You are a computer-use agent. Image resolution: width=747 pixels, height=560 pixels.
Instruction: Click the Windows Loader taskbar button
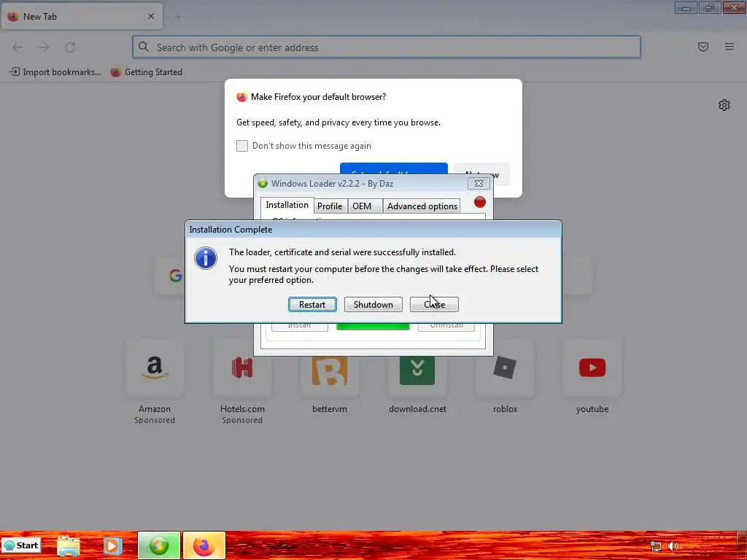pos(159,545)
